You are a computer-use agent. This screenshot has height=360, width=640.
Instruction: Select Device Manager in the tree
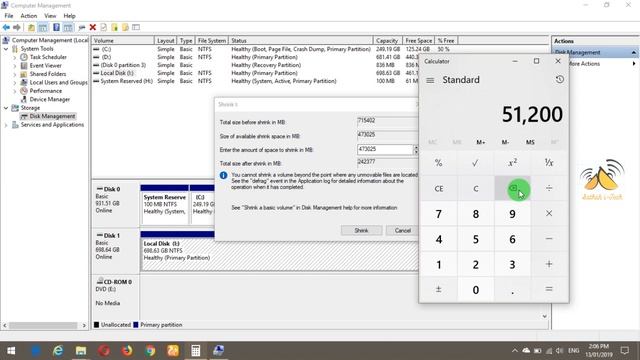49,99
